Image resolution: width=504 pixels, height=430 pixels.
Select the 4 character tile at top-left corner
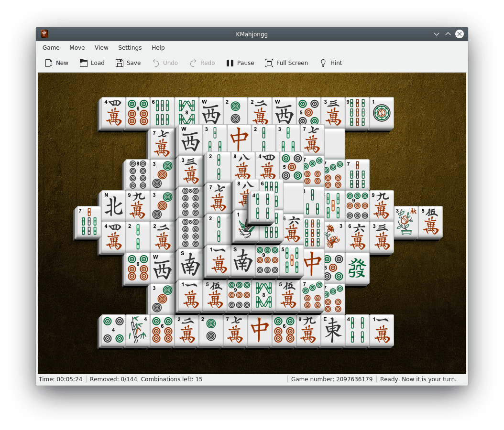point(113,112)
